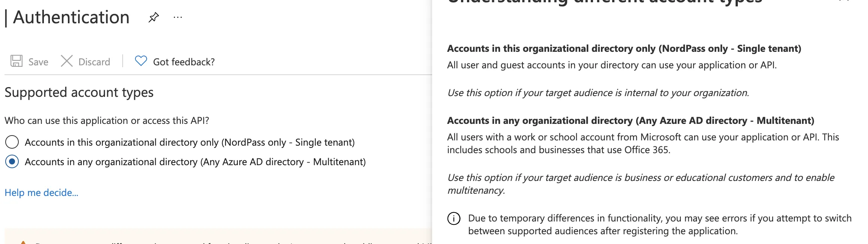The image size is (868, 244).
Task: Click the 'Any Azure AD directory - Multitenant' option label
Action: click(x=195, y=162)
